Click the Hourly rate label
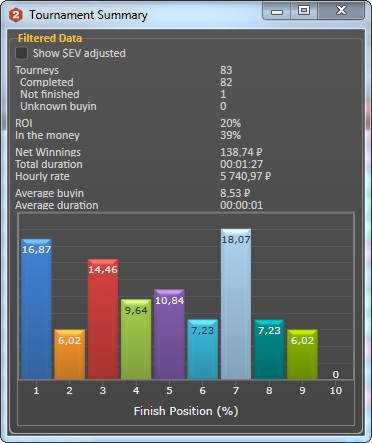This screenshot has height=443, width=372. [x=42, y=176]
